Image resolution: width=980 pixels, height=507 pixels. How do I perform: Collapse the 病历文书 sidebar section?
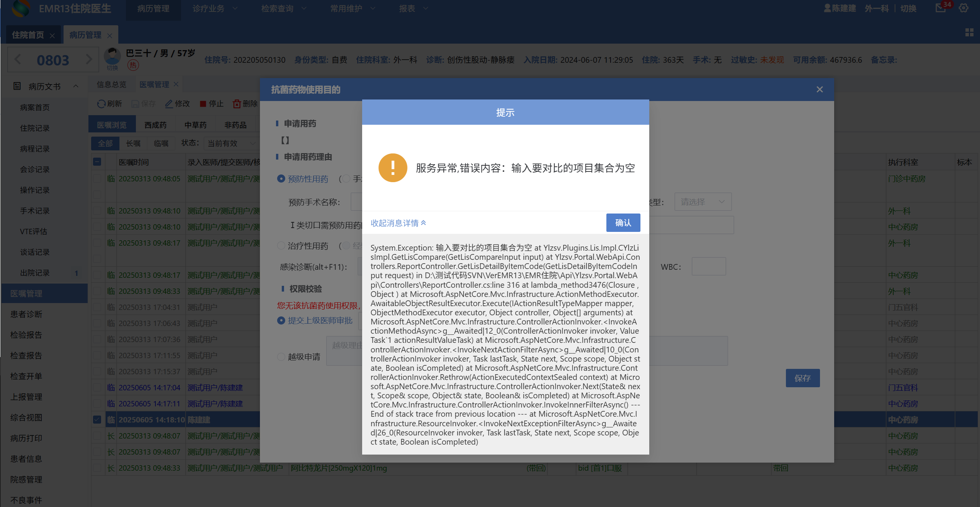(x=76, y=86)
